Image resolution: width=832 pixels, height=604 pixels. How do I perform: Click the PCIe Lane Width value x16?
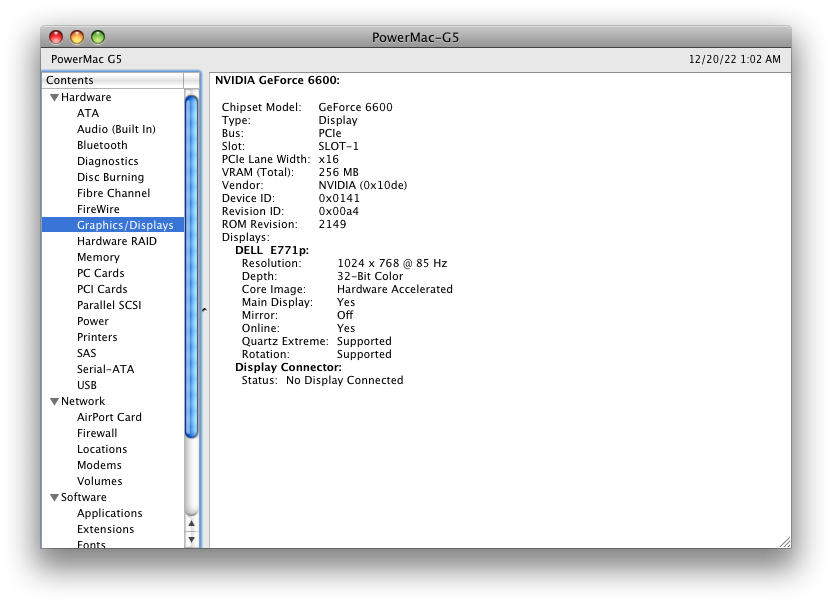328,159
